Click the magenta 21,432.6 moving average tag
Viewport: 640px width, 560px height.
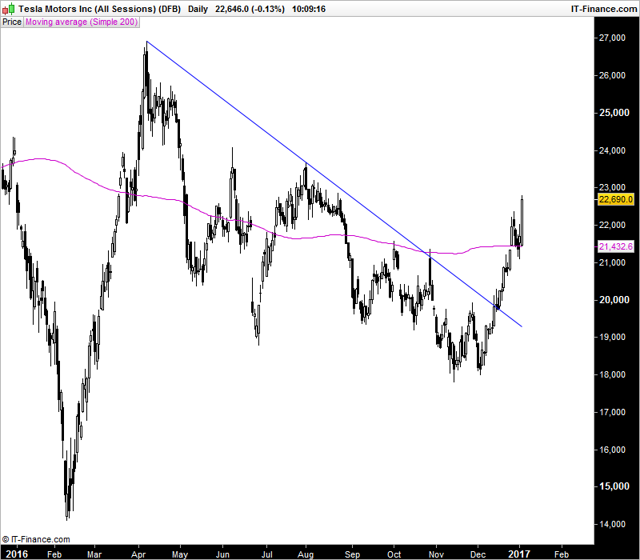[x=616, y=247]
